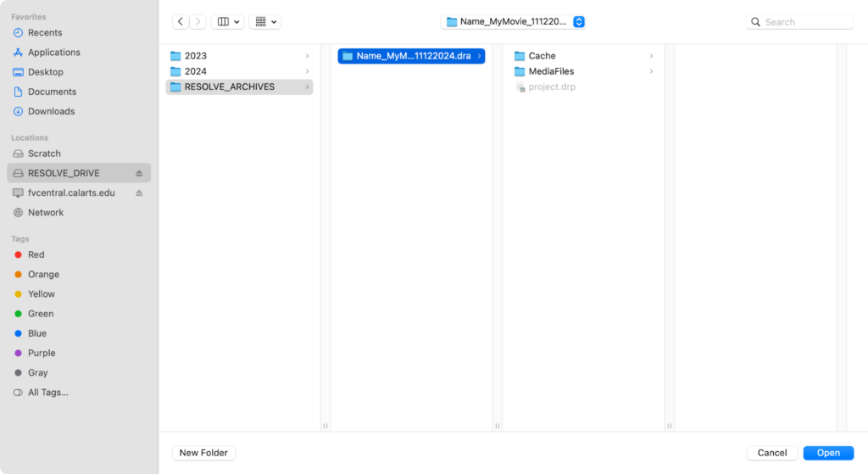Open Recents in the sidebar
The width and height of the screenshot is (868, 474).
(x=44, y=33)
